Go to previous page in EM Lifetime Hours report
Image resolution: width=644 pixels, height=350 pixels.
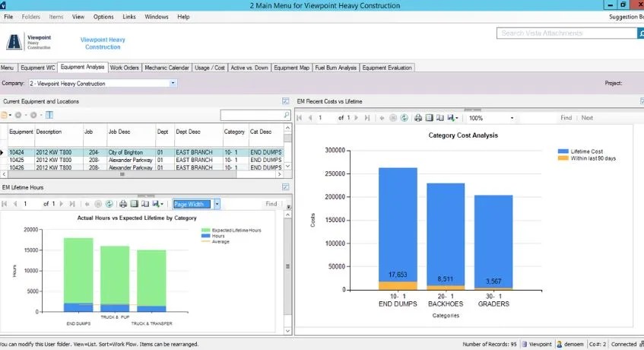coord(15,204)
